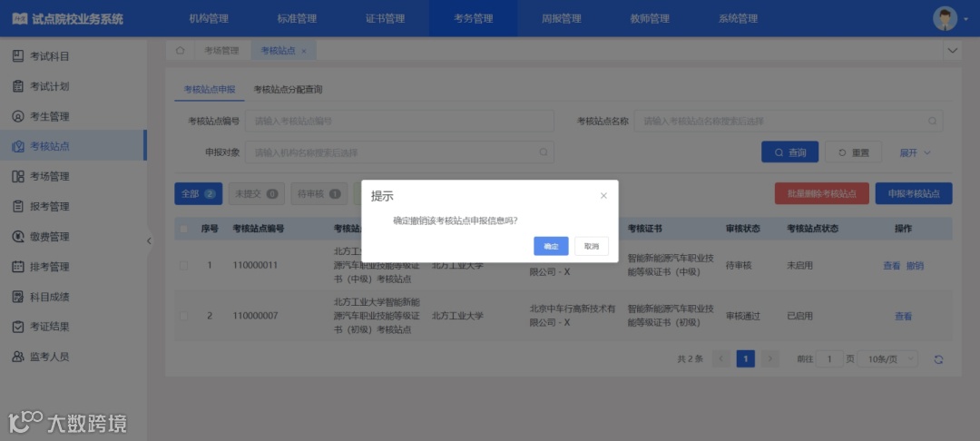Image resolution: width=980 pixels, height=441 pixels.
Task: Go to previous page arrow
Action: tap(721, 358)
